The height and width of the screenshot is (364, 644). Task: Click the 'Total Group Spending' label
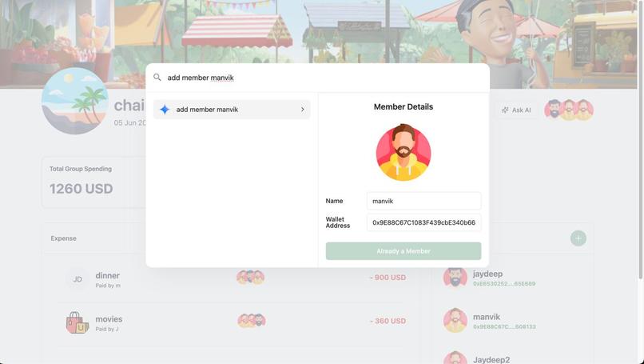[x=81, y=169]
